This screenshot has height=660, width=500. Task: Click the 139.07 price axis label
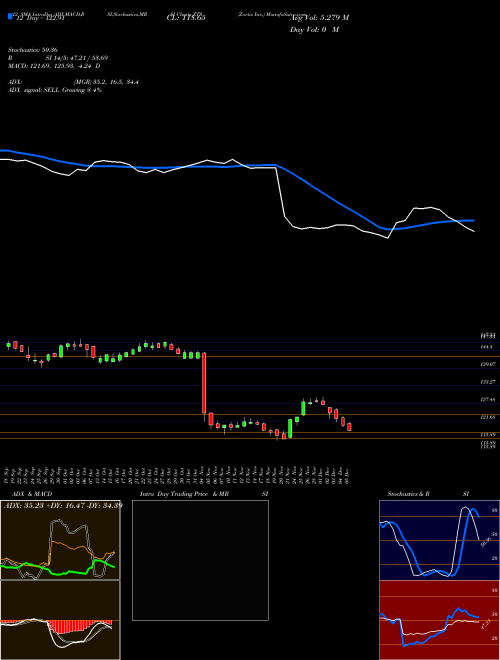487,364
